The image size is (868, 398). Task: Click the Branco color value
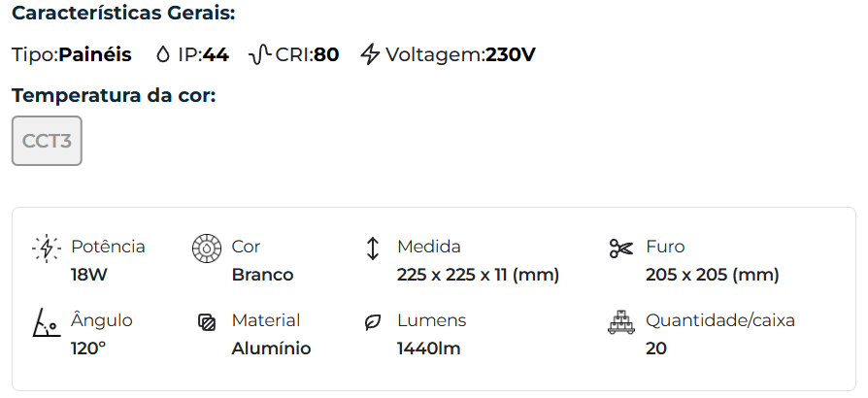pyautogui.click(x=262, y=275)
